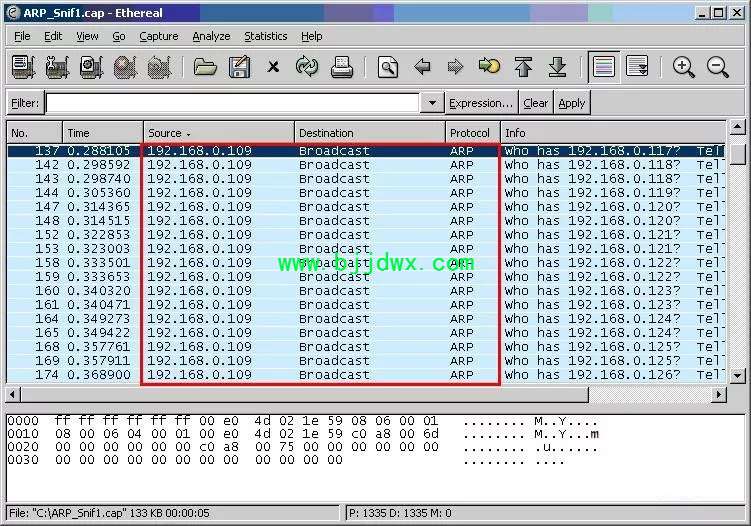Click the file info status bar
This screenshot has height=526, width=751.
point(172,513)
